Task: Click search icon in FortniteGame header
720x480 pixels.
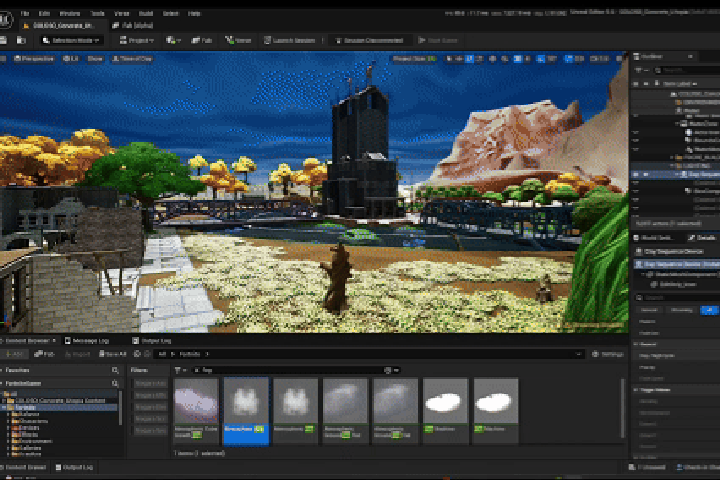Action: (x=115, y=383)
